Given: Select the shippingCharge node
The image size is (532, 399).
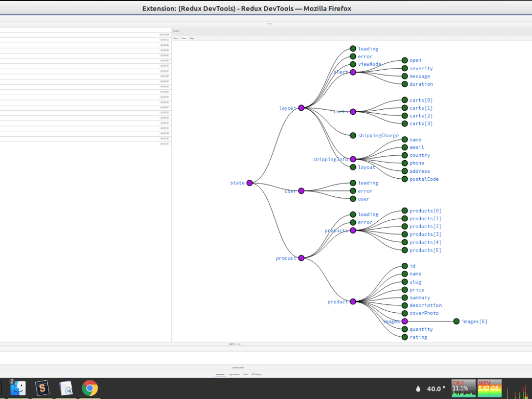Looking at the screenshot, I should [x=353, y=135].
